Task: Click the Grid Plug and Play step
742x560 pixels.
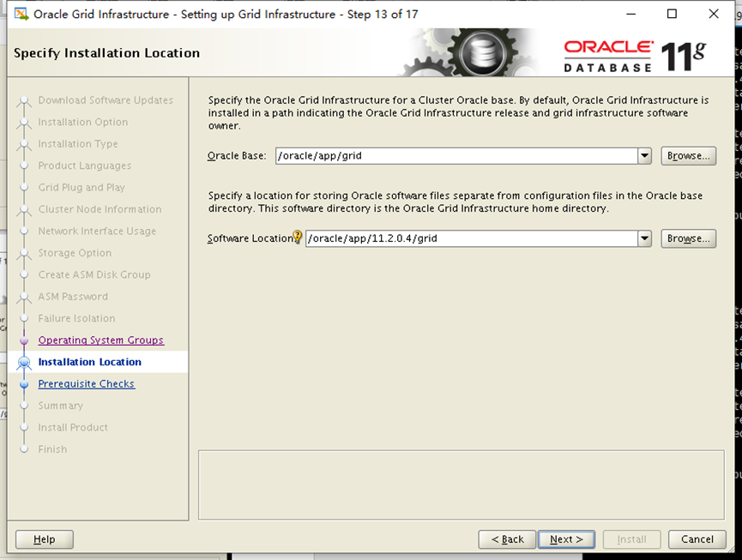Action: [81, 187]
